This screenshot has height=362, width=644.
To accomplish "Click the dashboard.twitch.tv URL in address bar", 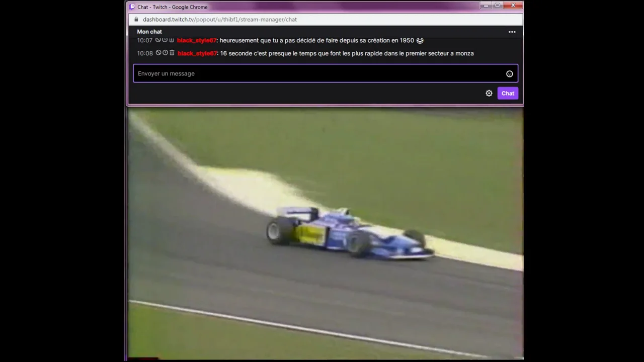I will tap(220, 19).
